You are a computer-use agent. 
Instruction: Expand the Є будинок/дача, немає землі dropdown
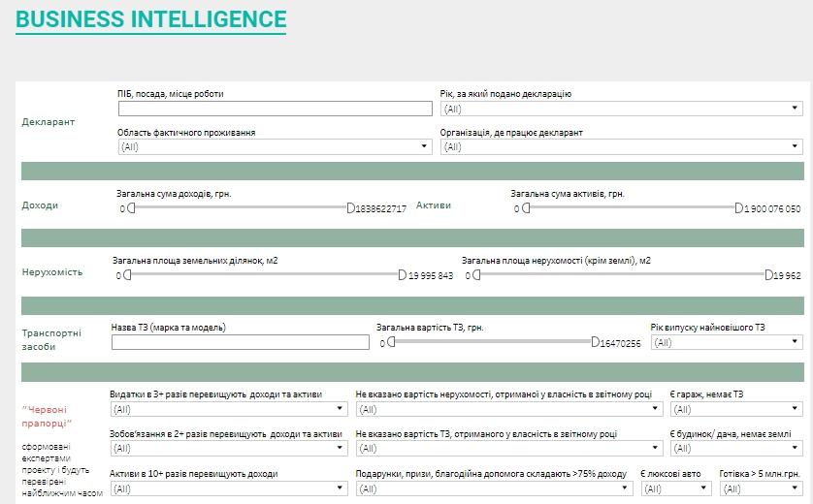click(x=736, y=449)
